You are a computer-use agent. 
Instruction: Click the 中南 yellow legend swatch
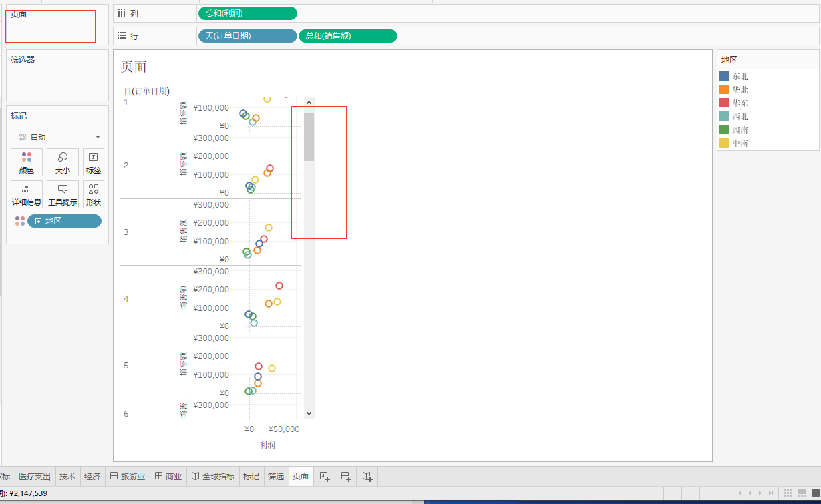point(724,143)
